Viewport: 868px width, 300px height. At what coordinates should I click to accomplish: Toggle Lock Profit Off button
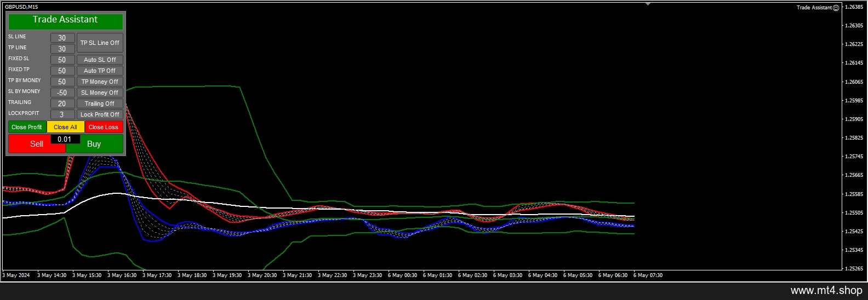100,114
